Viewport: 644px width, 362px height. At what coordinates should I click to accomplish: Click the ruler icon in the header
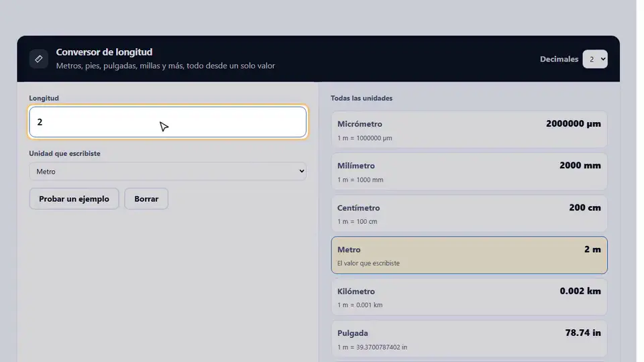point(39,59)
